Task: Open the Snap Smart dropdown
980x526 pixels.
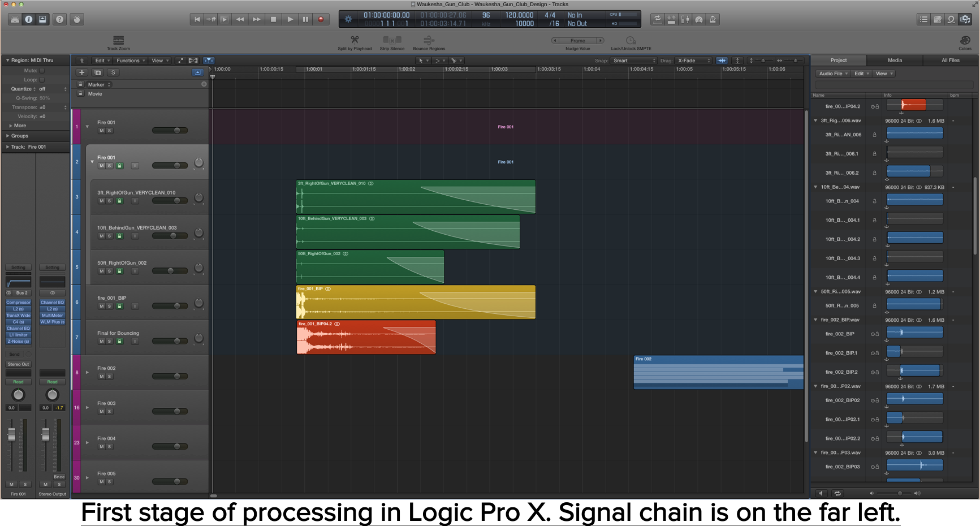Action: [x=634, y=61]
